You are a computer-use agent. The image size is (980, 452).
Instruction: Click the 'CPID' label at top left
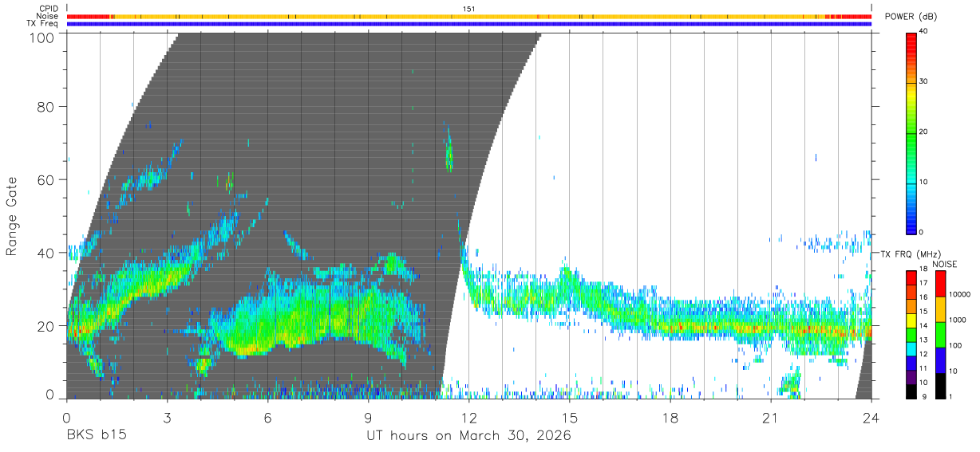coord(49,9)
